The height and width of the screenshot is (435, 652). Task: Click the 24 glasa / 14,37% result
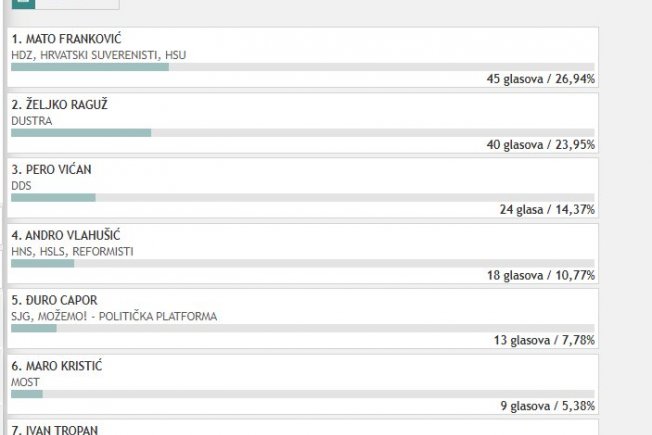tap(547, 210)
